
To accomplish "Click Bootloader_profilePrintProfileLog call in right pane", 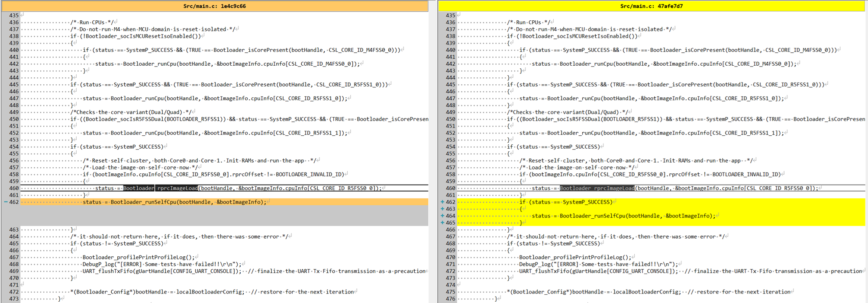I will coord(575,257).
